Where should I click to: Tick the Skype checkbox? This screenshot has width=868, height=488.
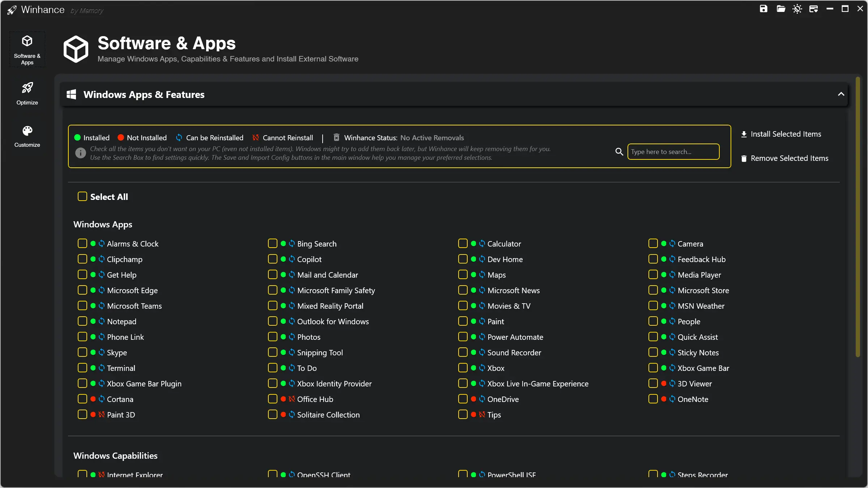tap(82, 352)
